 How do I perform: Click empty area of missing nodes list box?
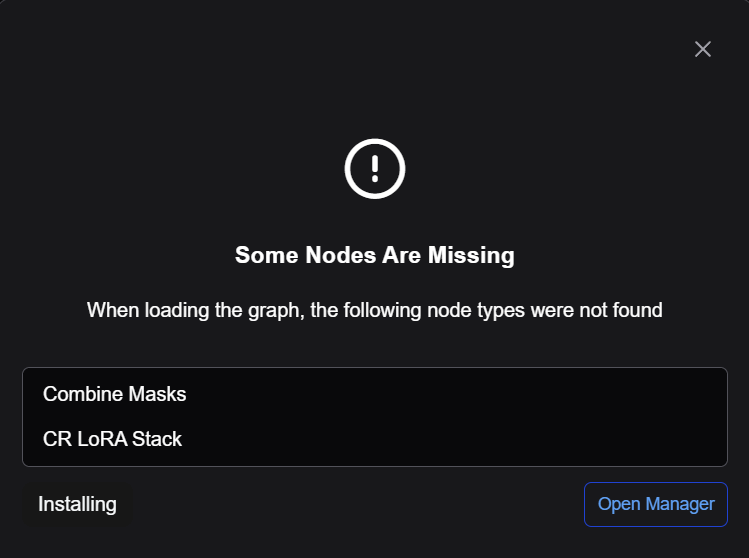click(x=454, y=417)
